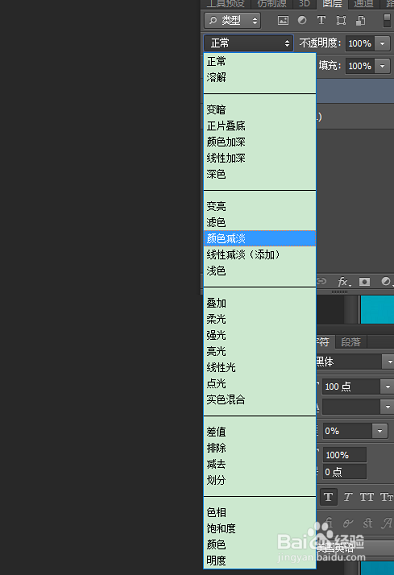Image resolution: width=394 pixels, height=575 pixels.
Task: Choose 溶解 blend mode
Action: coord(260,77)
